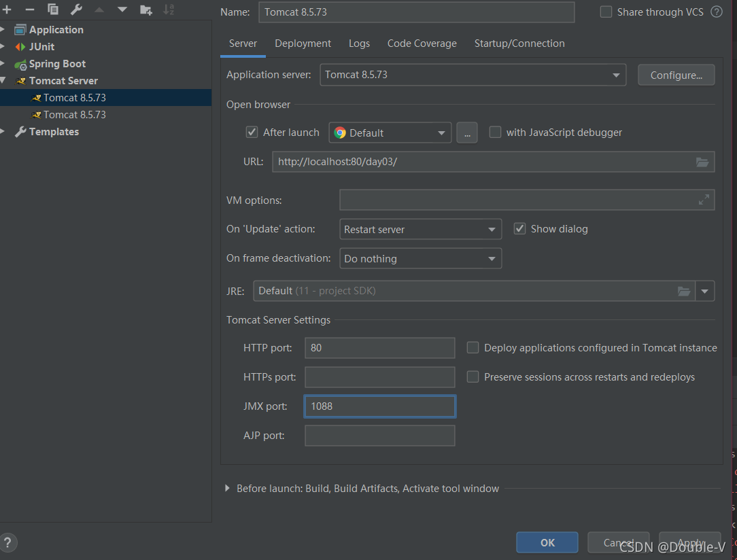Expand the Spring Boot tree node

click(x=3, y=64)
